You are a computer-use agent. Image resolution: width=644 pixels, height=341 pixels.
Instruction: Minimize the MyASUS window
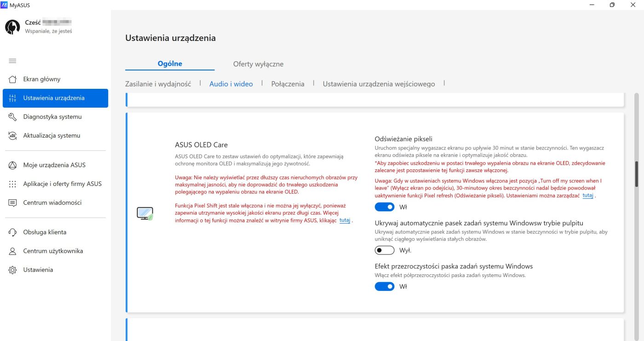[591, 5]
